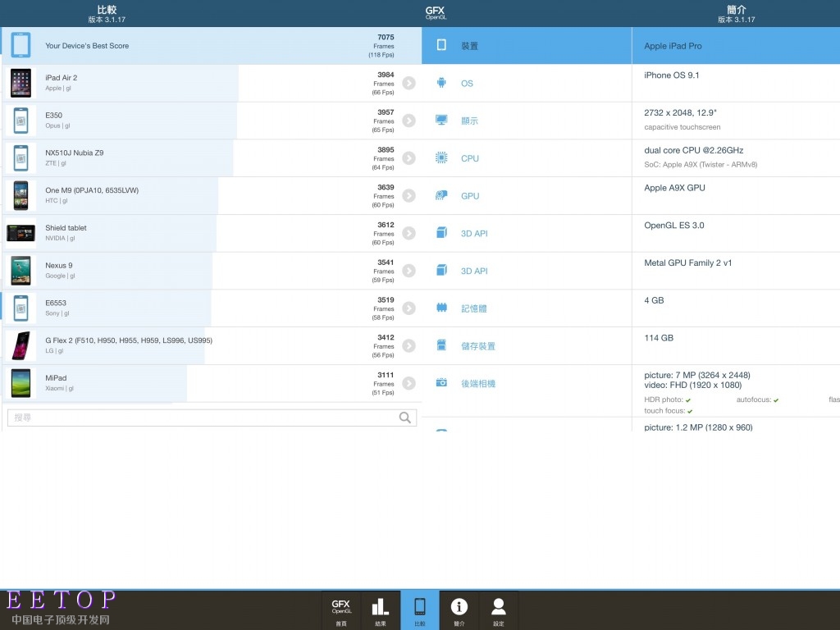Switch to the 結果 results tab

click(x=380, y=611)
